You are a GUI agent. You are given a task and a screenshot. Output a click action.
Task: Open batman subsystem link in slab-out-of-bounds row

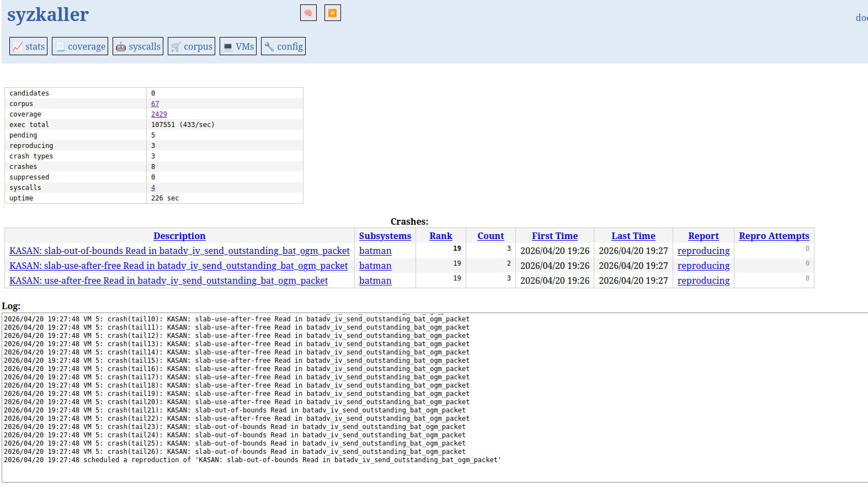tap(375, 251)
